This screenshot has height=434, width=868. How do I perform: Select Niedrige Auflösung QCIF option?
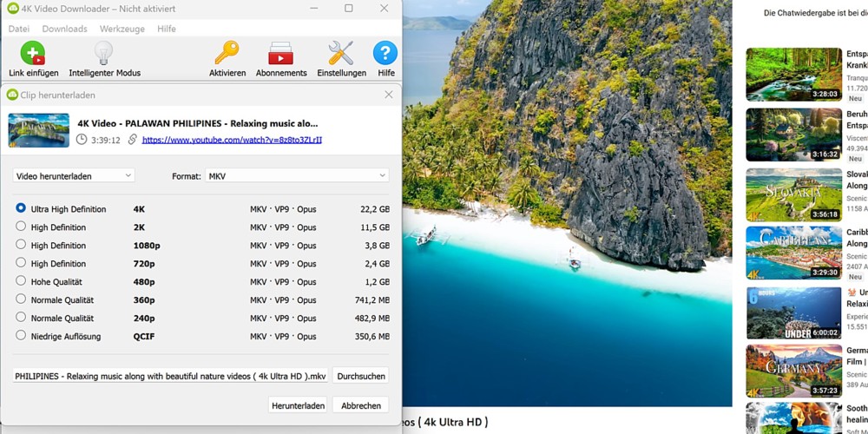(x=21, y=335)
